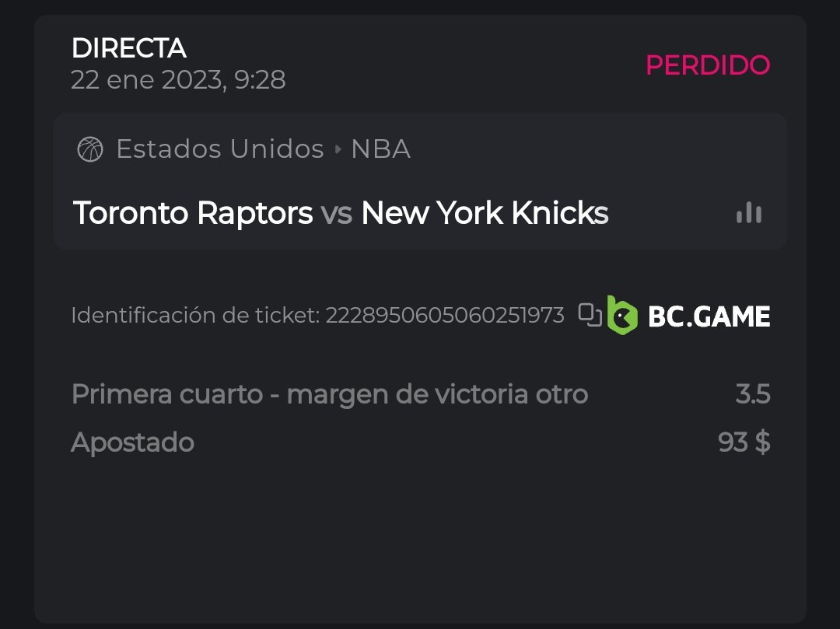Click the Toronto Raptors team name

point(193,213)
